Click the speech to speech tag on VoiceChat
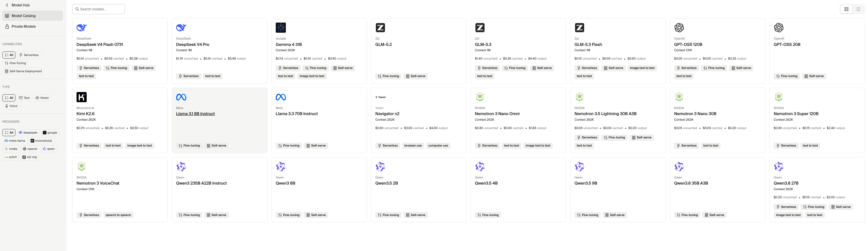The image size is (868, 251). tap(118, 215)
